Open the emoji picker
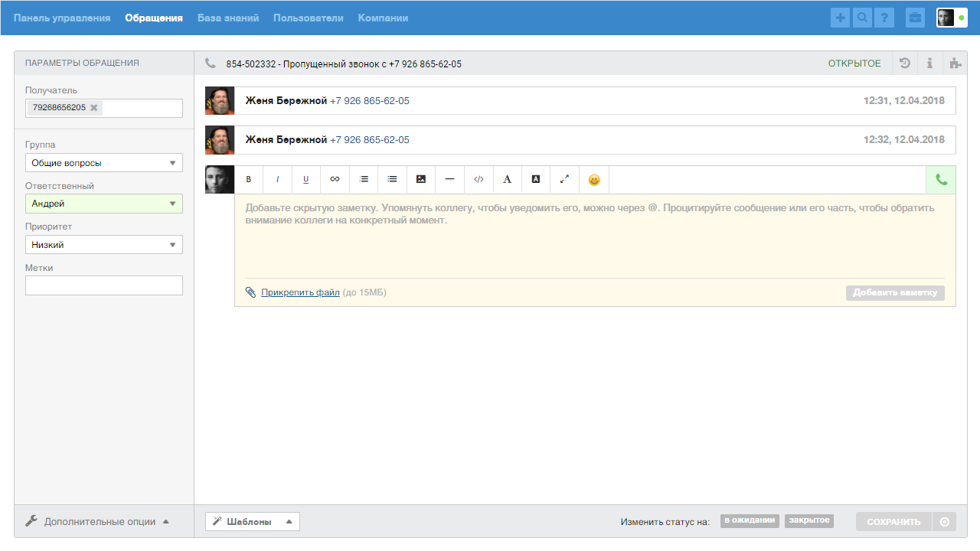980x551 pixels. (593, 179)
